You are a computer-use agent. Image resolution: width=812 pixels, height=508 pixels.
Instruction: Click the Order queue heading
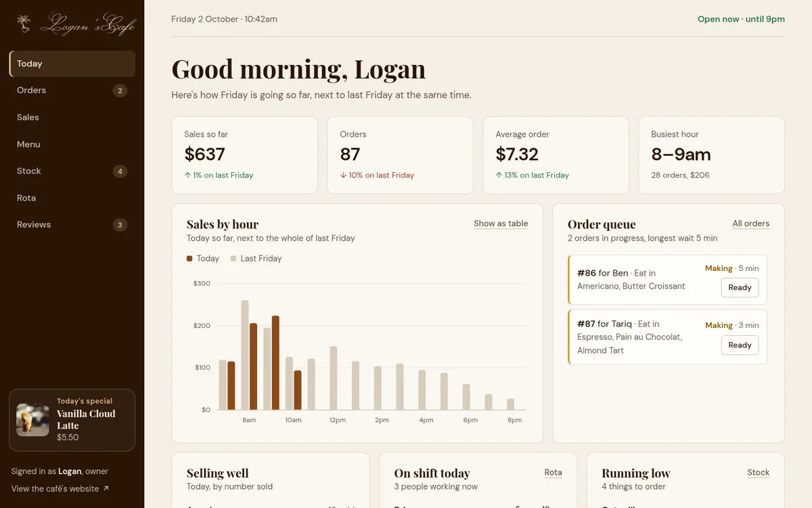602,224
